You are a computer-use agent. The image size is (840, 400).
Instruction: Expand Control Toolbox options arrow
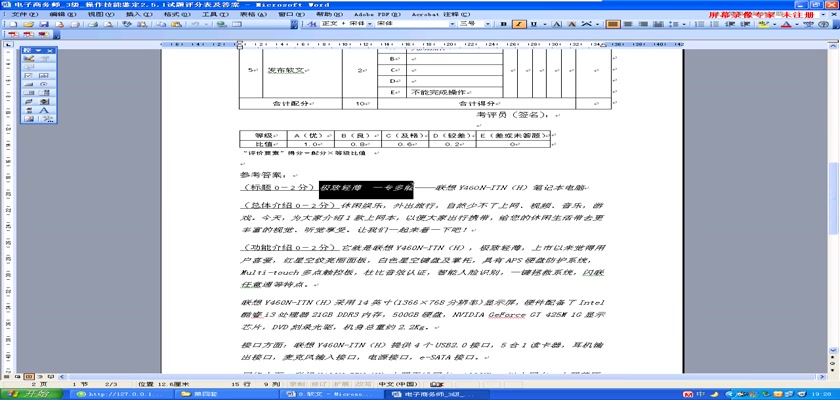pyautogui.click(x=39, y=50)
